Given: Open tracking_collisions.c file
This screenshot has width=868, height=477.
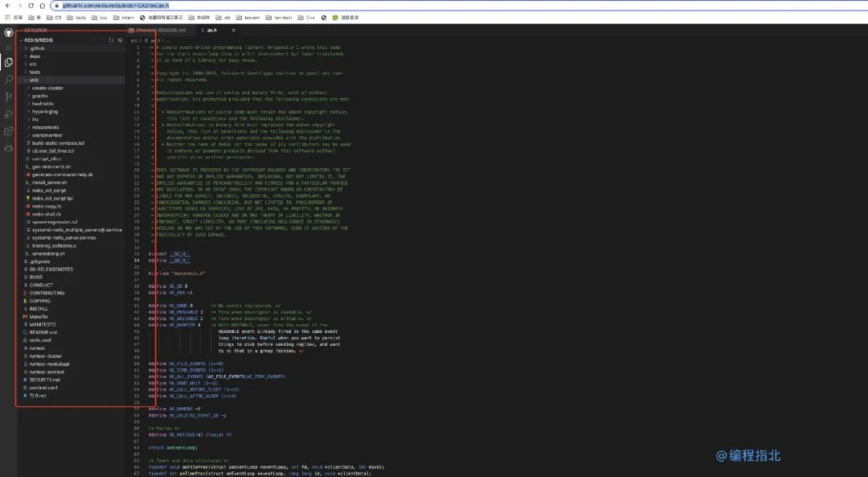Looking at the screenshot, I should click(x=72, y=245).
